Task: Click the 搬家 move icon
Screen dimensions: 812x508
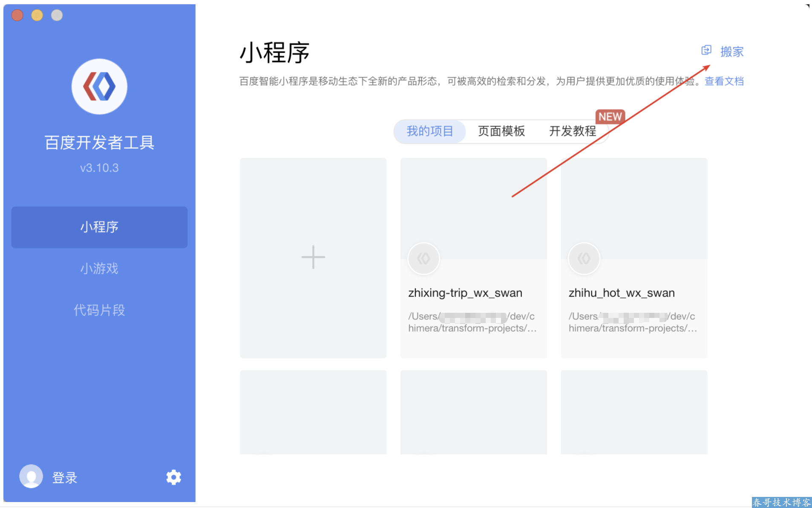Action: pyautogui.click(x=706, y=50)
